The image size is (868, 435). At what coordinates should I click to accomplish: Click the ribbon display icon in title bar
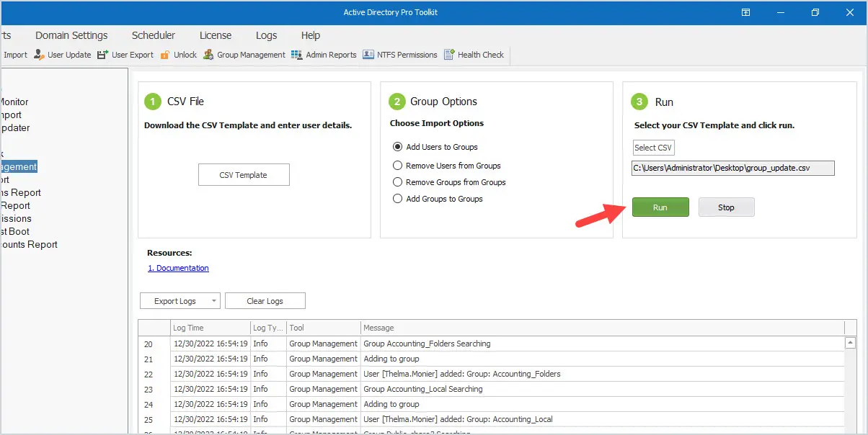click(746, 12)
